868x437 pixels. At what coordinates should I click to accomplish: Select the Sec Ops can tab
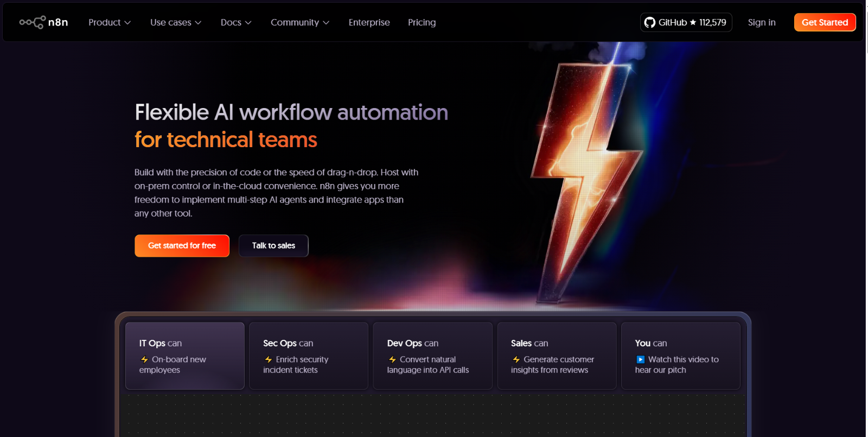pyautogui.click(x=309, y=356)
